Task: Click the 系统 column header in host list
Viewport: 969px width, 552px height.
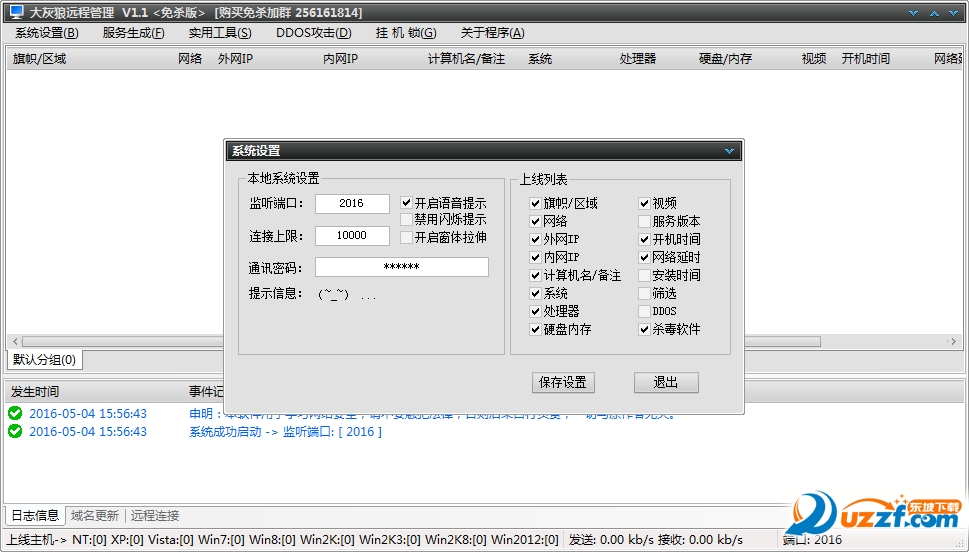Action: coord(540,59)
